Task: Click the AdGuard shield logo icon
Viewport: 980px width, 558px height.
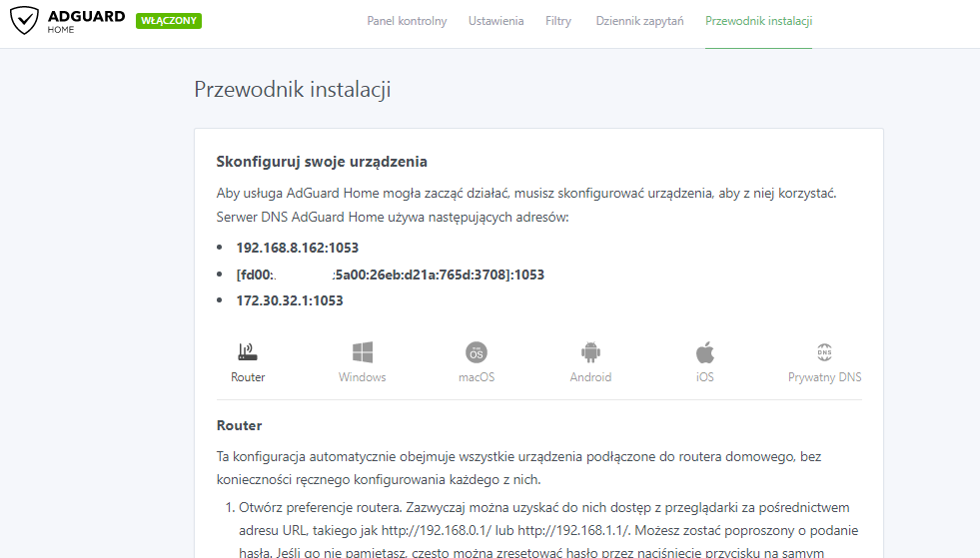Action: (24, 20)
